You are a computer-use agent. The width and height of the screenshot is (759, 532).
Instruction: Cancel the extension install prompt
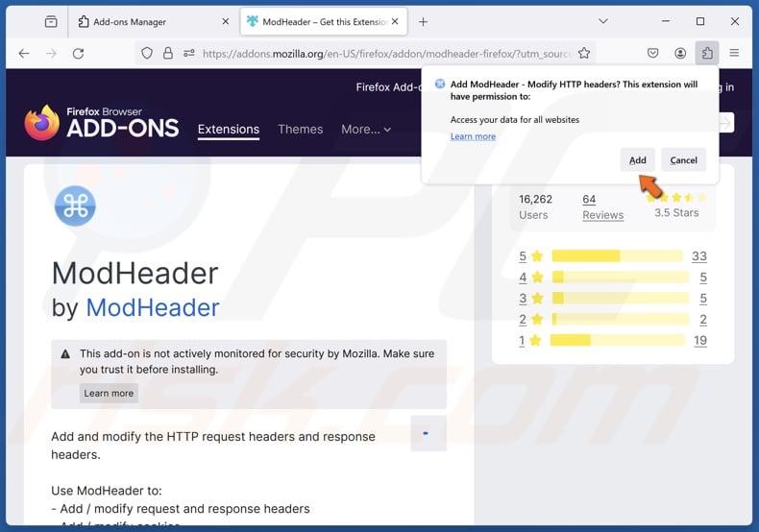click(683, 160)
